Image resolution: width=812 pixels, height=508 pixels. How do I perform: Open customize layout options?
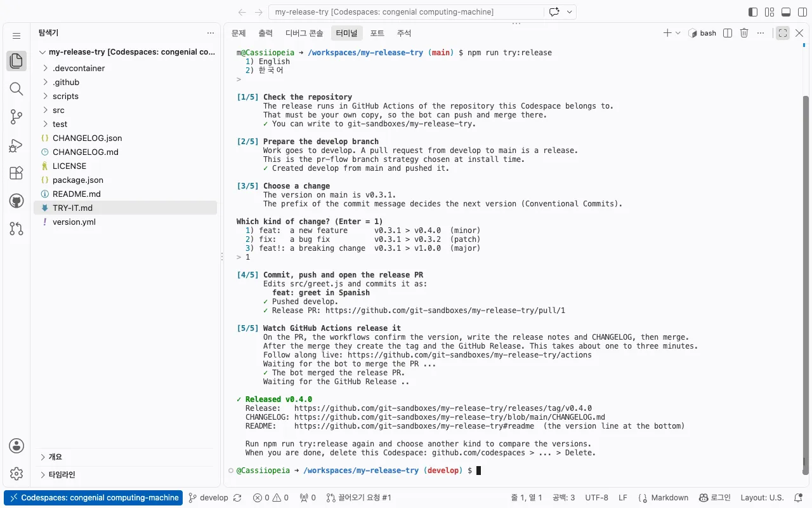[769, 12]
